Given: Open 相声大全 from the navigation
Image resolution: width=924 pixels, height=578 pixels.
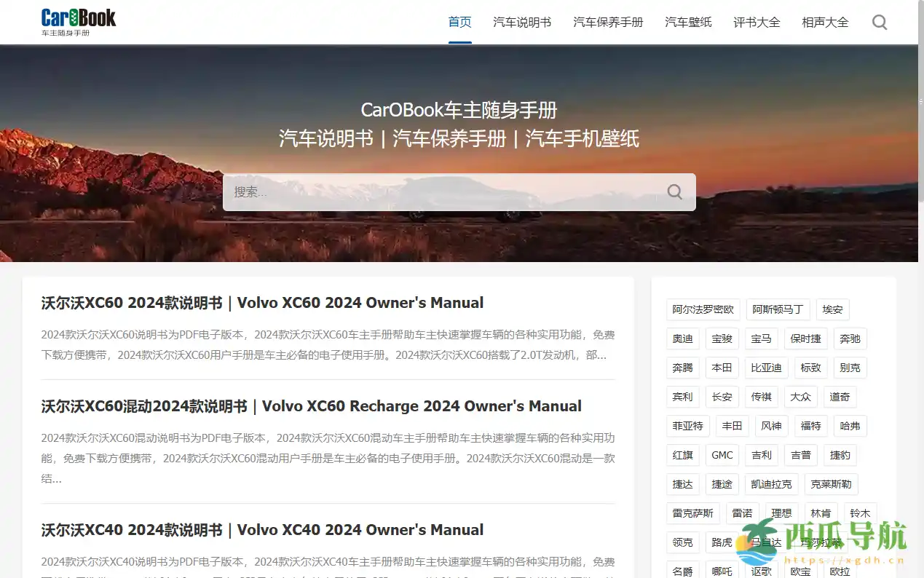Looking at the screenshot, I should pyautogui.click(x=824, y=22).
